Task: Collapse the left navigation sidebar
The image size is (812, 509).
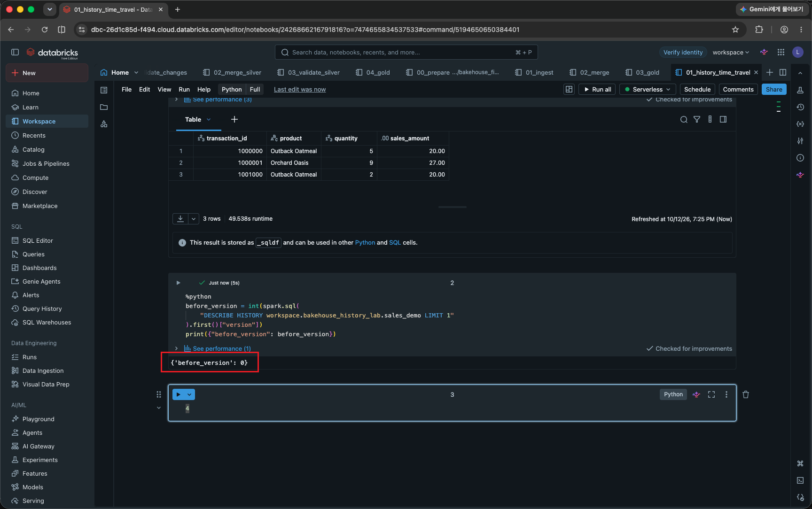Action: [x=15, y=52]
